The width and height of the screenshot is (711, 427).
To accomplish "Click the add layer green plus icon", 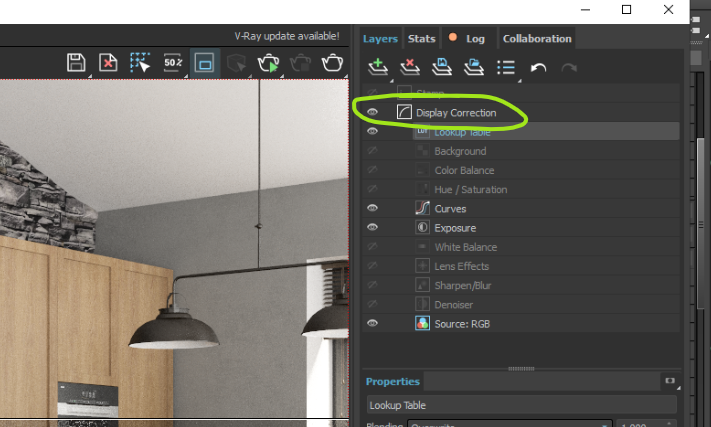I will (x=377, y=67).
